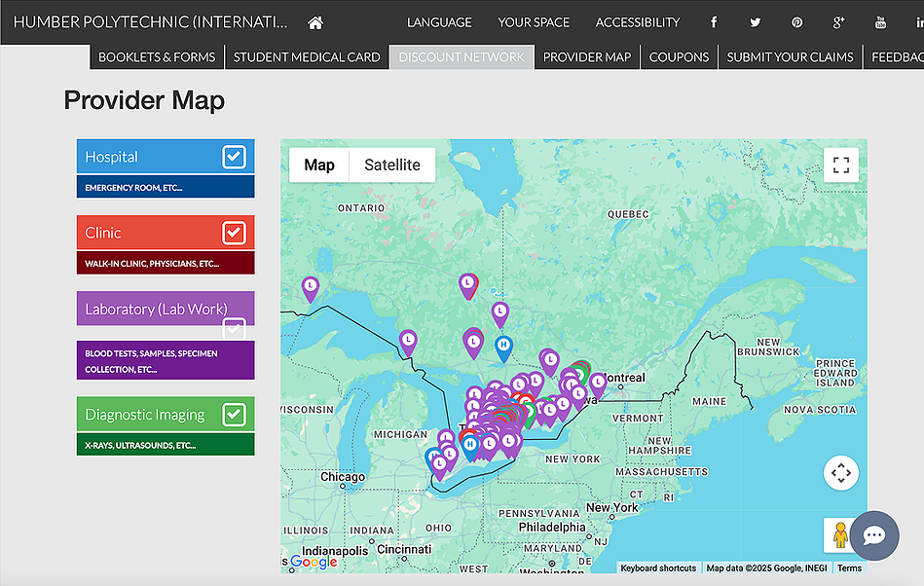Open the Google Plus social link
This screenshot has width=924, height=586.
pos(838,22)
